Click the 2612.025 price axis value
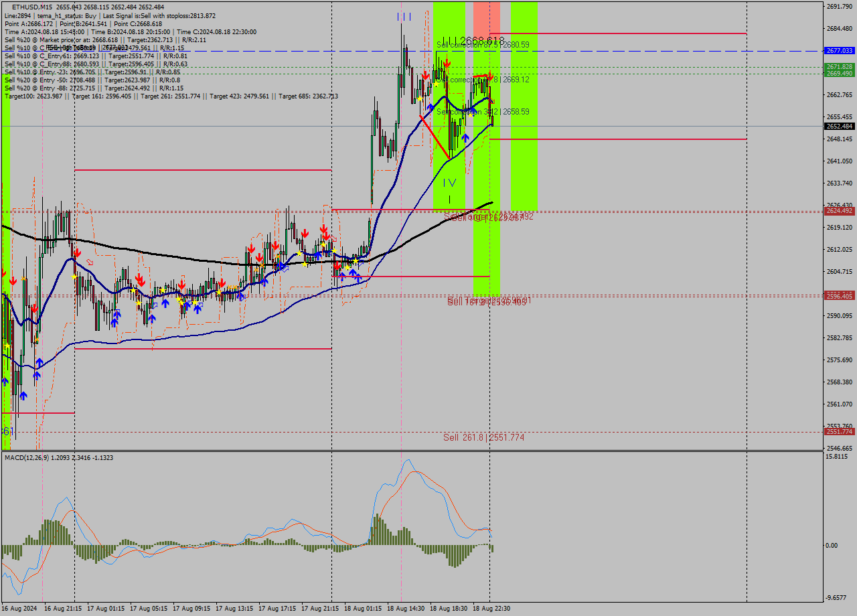The height and width of the screenshot is (616, 857). click(x=839, y=249)
